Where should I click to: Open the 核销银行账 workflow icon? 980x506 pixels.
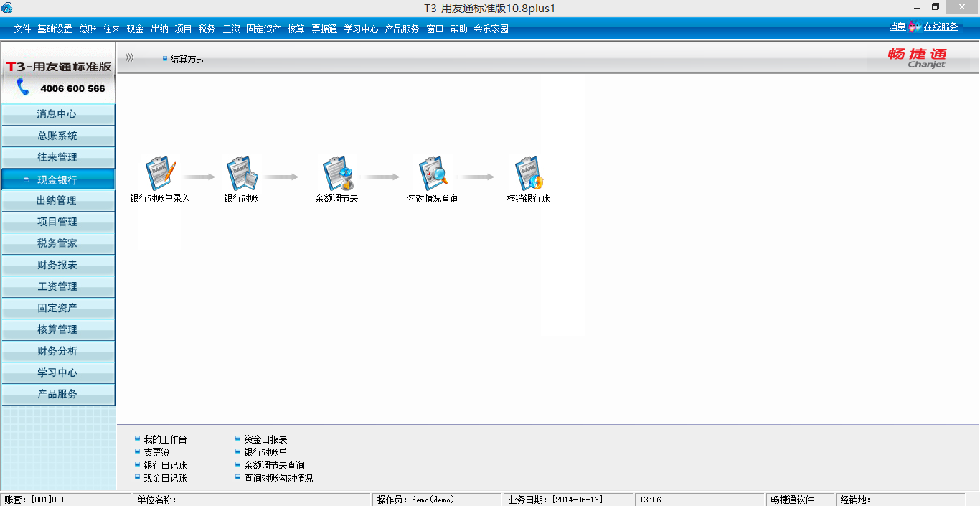point(529,174)
